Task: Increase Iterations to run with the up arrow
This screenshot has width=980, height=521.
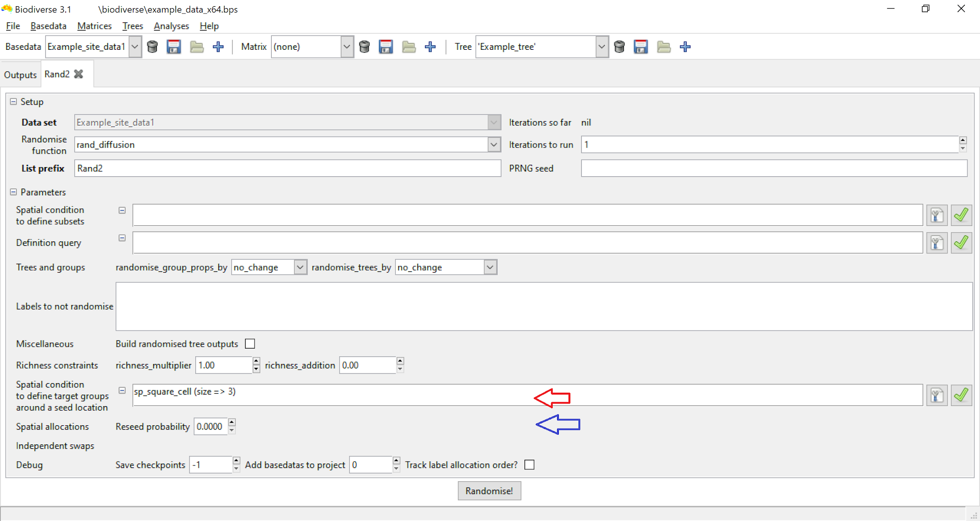Action: (962, 140)
